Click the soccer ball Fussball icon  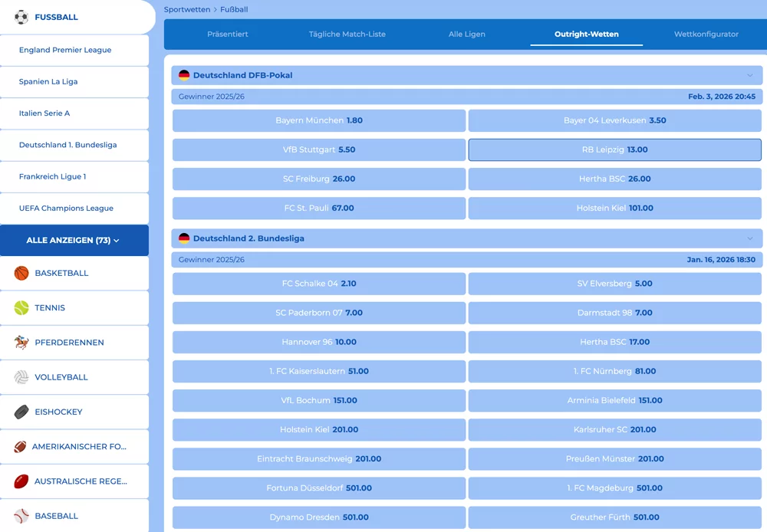tap(21, 17)
